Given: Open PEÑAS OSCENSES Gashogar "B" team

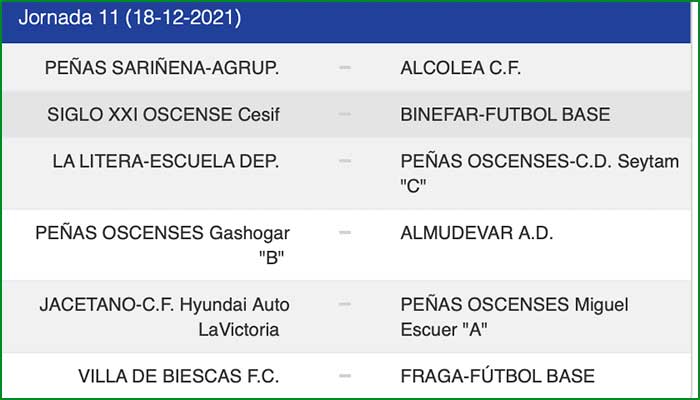Looking at the screenshot, I should [x=162, y=245].
